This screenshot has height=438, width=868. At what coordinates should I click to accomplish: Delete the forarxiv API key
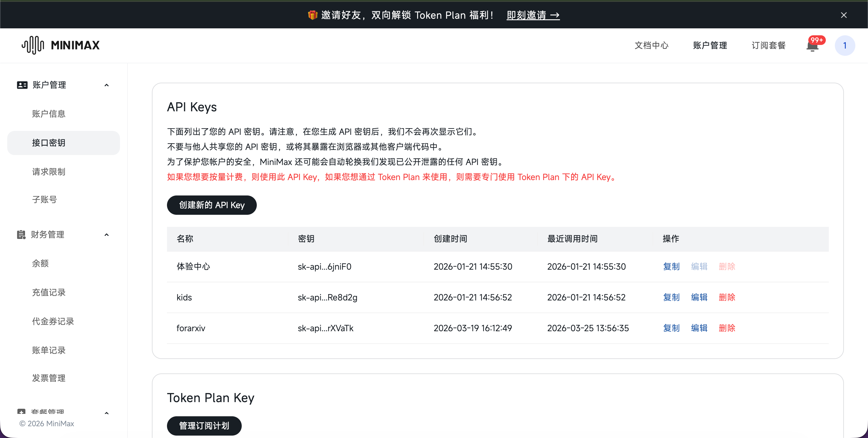[727, 328]
